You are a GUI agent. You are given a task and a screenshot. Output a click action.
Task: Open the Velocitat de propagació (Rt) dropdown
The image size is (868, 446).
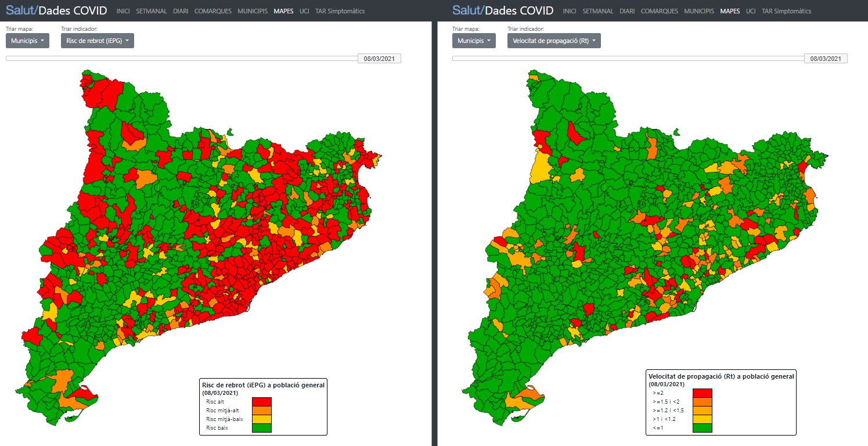click(554, 41)
